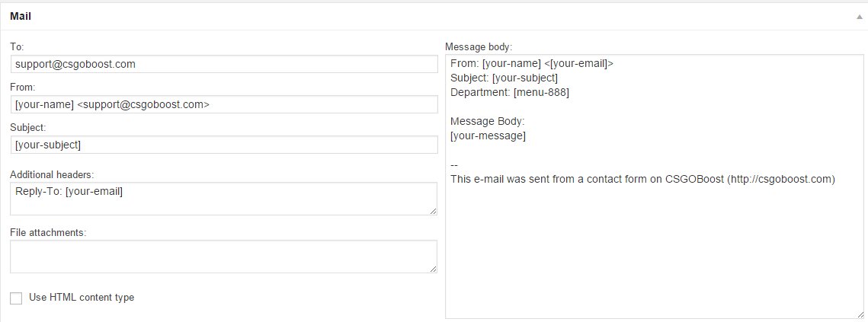Click inside the Additional headers textarea
This screenshot has height=322, width=868.
click(223, 199)
